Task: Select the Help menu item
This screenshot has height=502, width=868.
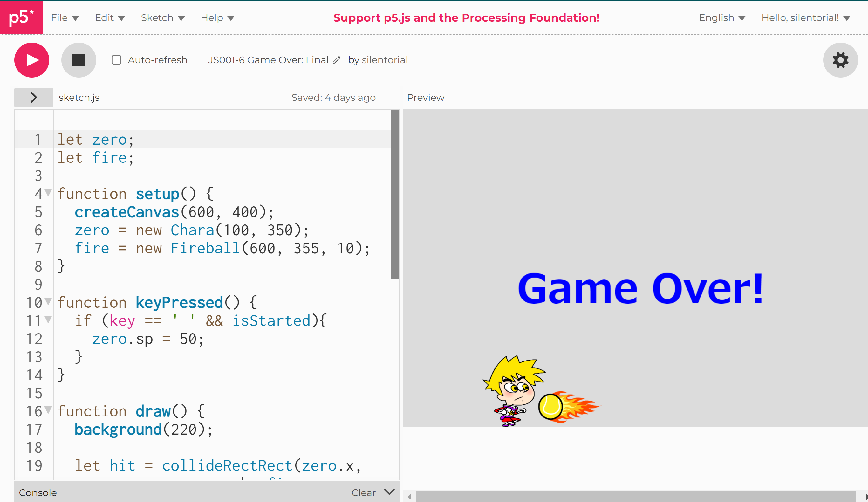Action: [x=217, y=18]
